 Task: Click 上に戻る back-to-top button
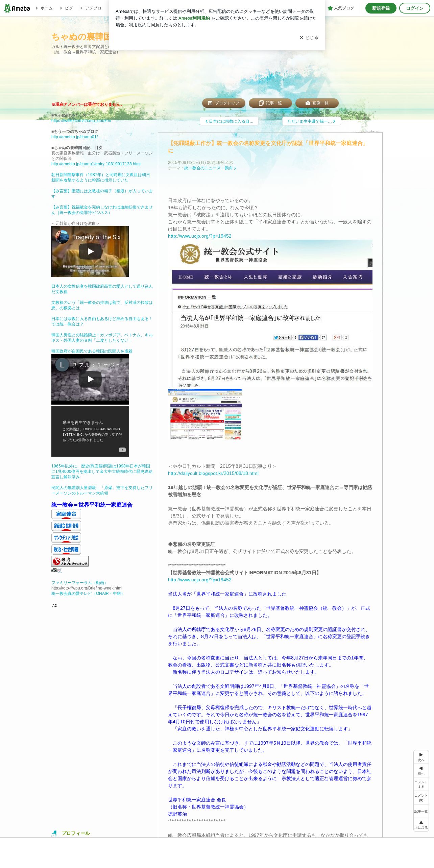421,825
